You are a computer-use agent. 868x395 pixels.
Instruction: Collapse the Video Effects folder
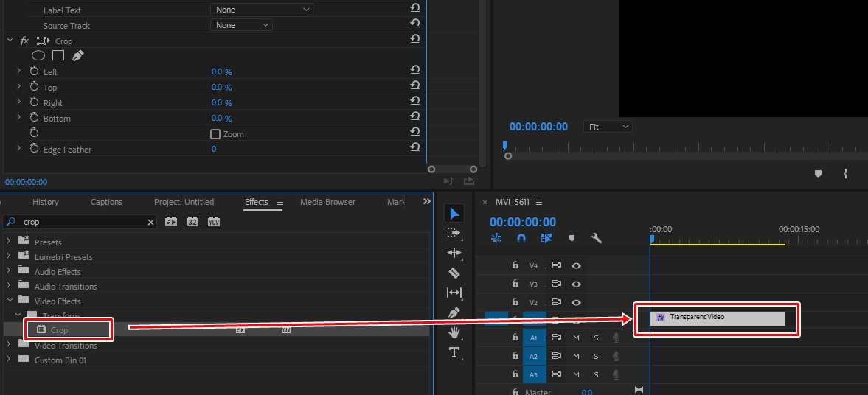(x=9, y=301)
